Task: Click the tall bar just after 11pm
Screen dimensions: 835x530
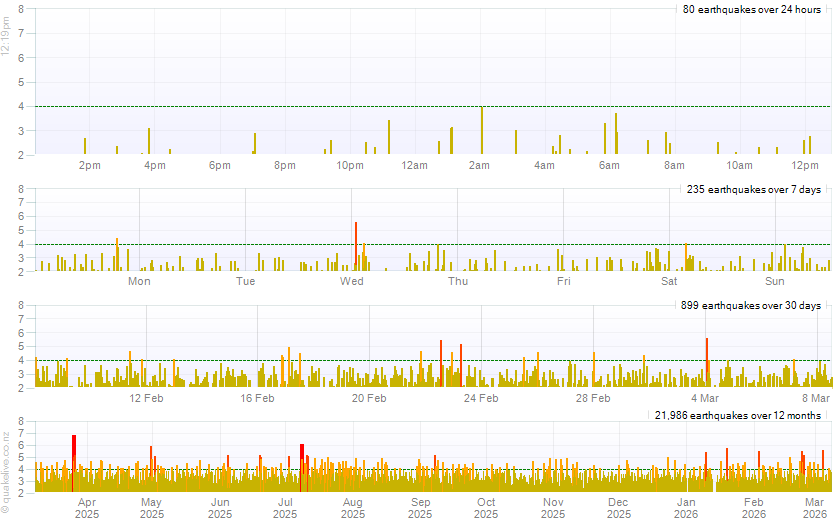Action: click(389, 137)
